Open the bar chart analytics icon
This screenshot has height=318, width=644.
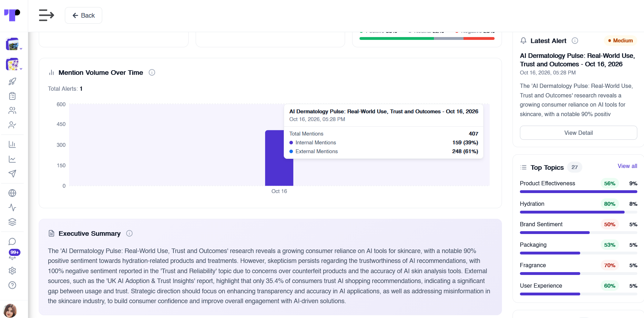coord(12,144)
